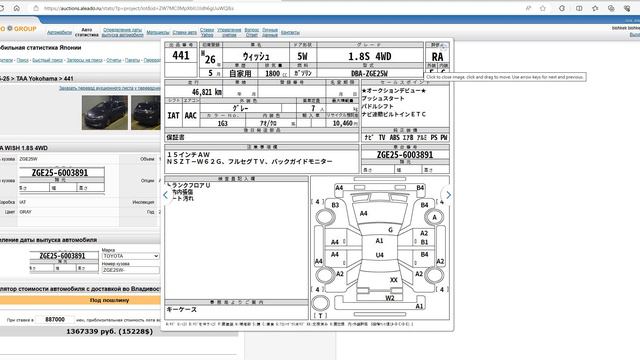Open the Контакты navigation link

tap(290, 32)
